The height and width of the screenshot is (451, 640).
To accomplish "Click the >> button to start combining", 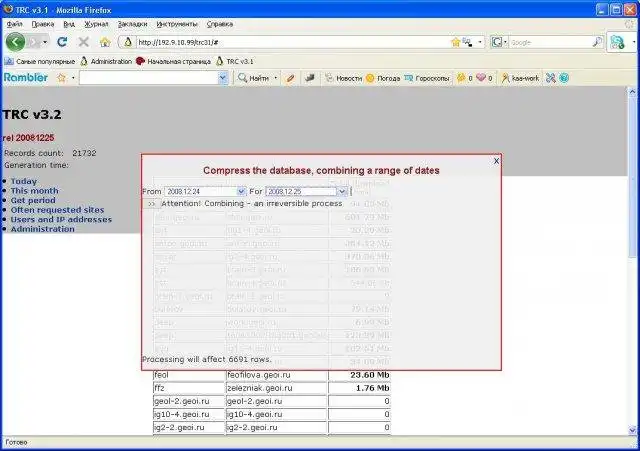I will pyautogui.click(x=151, y=204).
